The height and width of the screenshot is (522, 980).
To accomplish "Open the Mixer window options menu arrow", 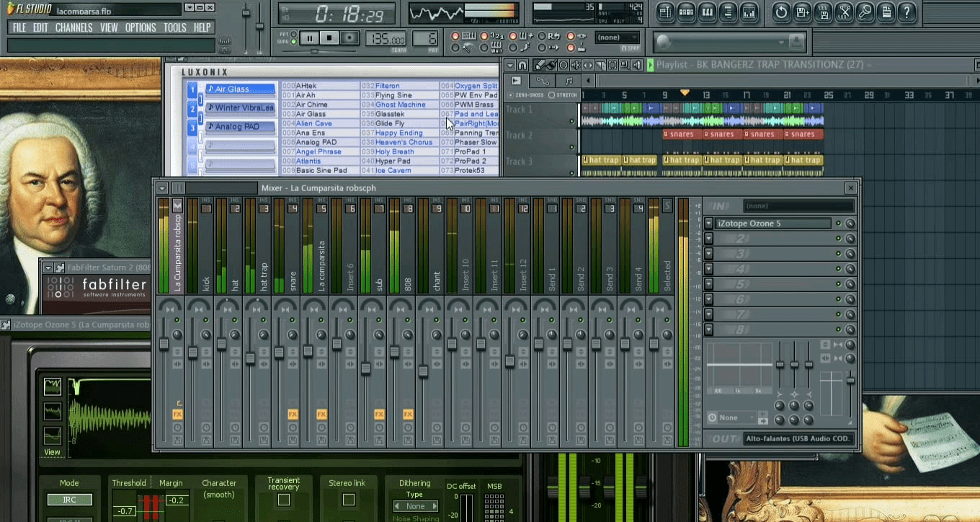I will 162,188.
